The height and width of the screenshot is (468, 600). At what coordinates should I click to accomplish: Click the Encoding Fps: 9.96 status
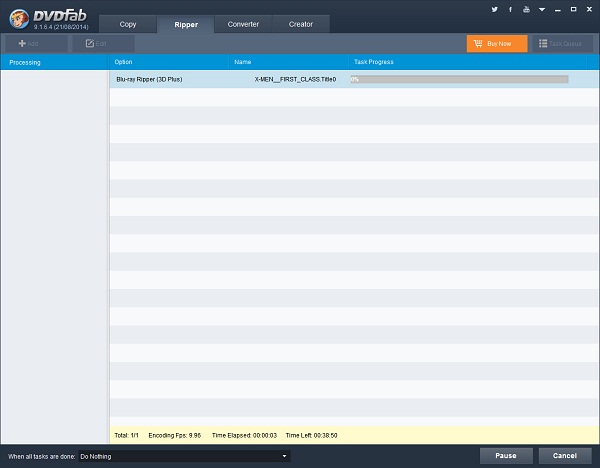(x=174, y=435)
